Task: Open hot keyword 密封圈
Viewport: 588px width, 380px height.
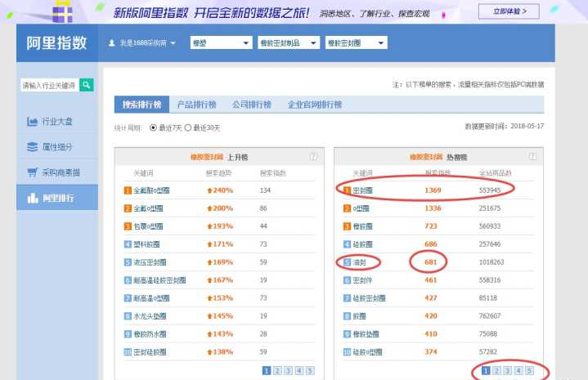Action: point(362,190)
